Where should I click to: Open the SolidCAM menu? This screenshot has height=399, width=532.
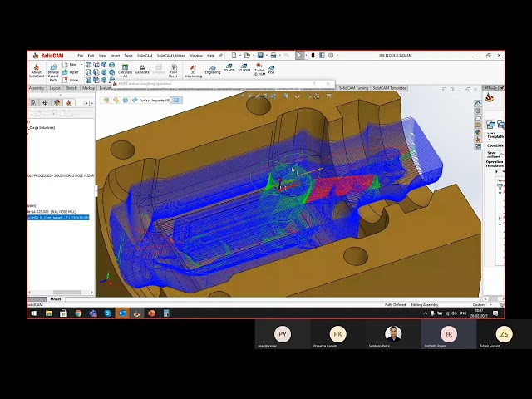click(x=145, y=56)
